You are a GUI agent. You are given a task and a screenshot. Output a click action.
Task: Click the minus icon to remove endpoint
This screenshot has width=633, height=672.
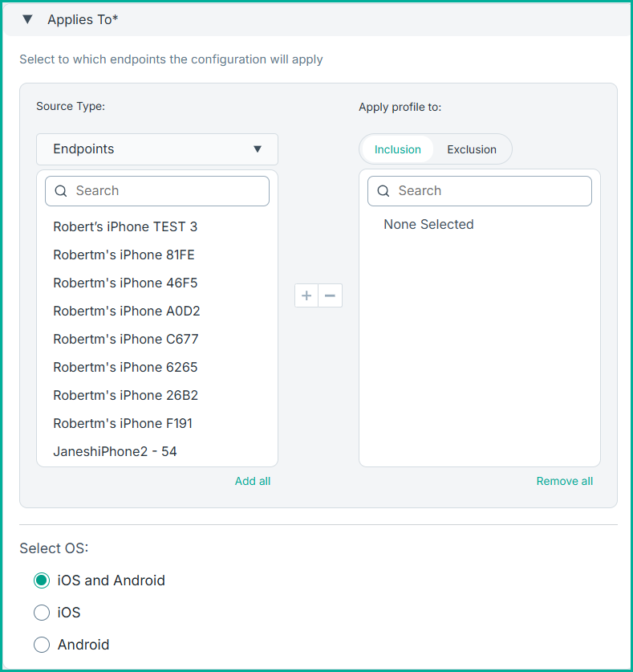point(330,295)
